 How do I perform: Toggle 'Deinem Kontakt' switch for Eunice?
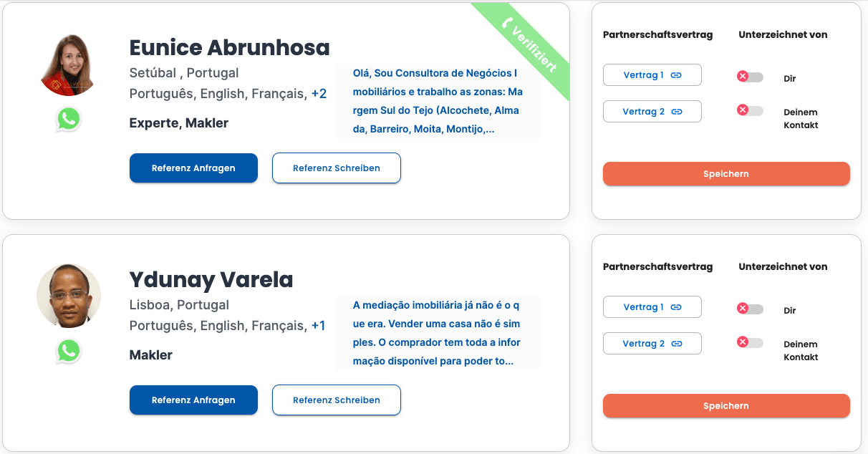point(750,111)
